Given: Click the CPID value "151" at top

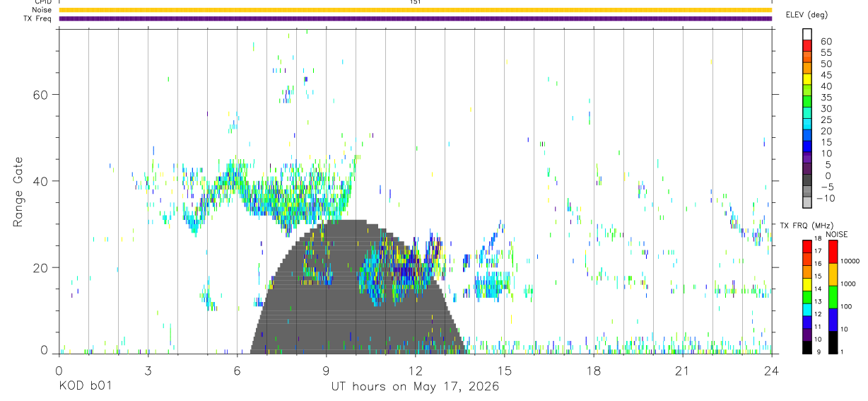Looking at the screenshot, I should pyautogui.click(x=416, y=2).
